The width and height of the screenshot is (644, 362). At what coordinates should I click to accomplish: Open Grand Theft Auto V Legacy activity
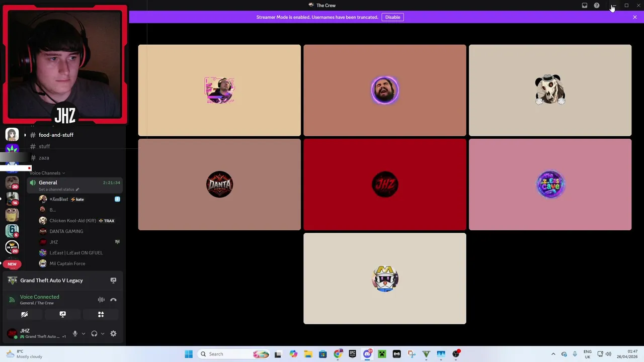tap(51, 281)
